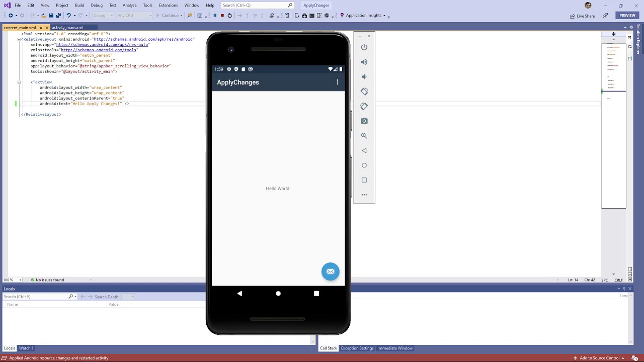Tap phone screen Home navigation button
644x362 pixels.
(x=278, y=294)
